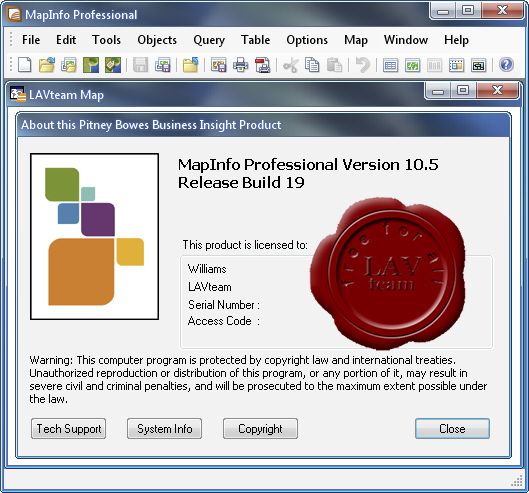
Task: Click the grayed New Grapher icon
Action: [434, 64]
